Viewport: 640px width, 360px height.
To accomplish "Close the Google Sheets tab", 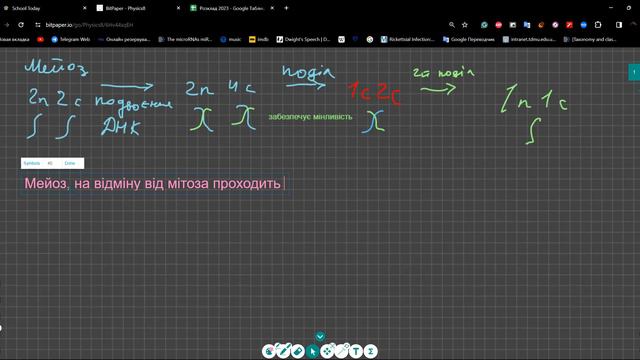I will pos(272,8).
